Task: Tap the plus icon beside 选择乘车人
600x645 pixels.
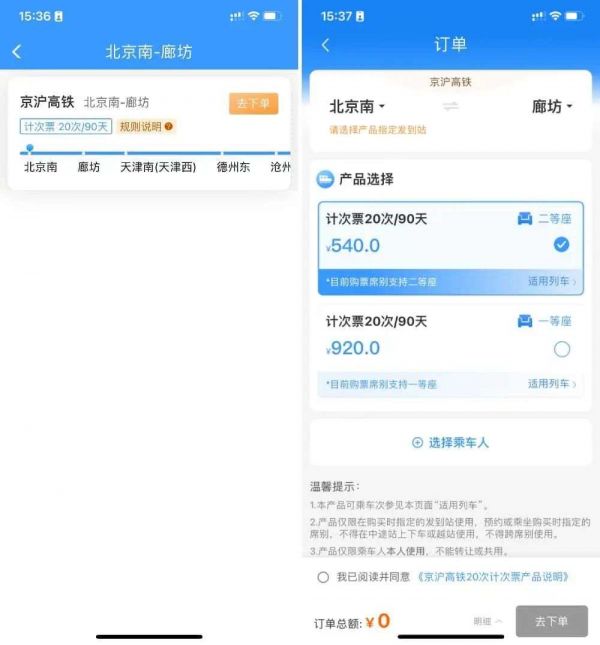Action: pyautogui.click(x=417, y=443)
